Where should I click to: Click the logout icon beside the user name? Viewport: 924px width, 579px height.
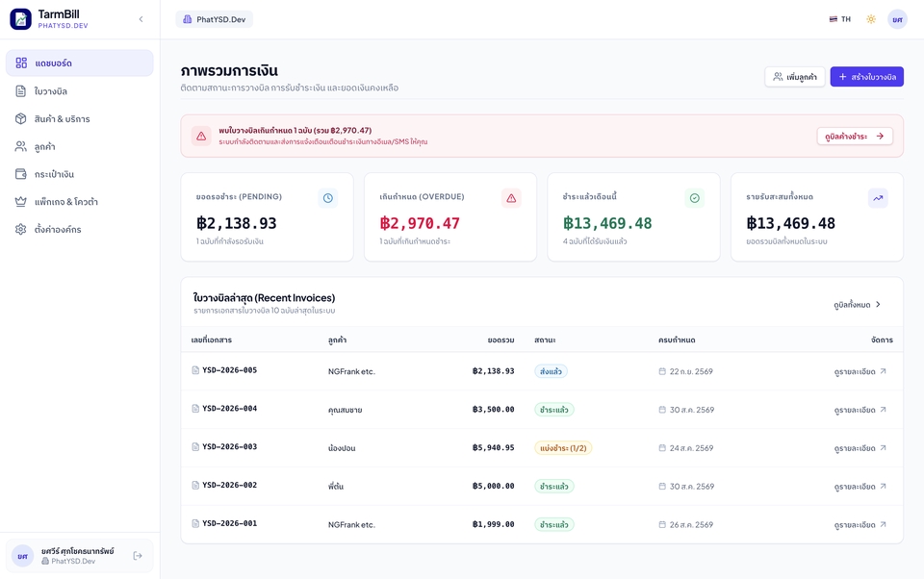[138, 556]
